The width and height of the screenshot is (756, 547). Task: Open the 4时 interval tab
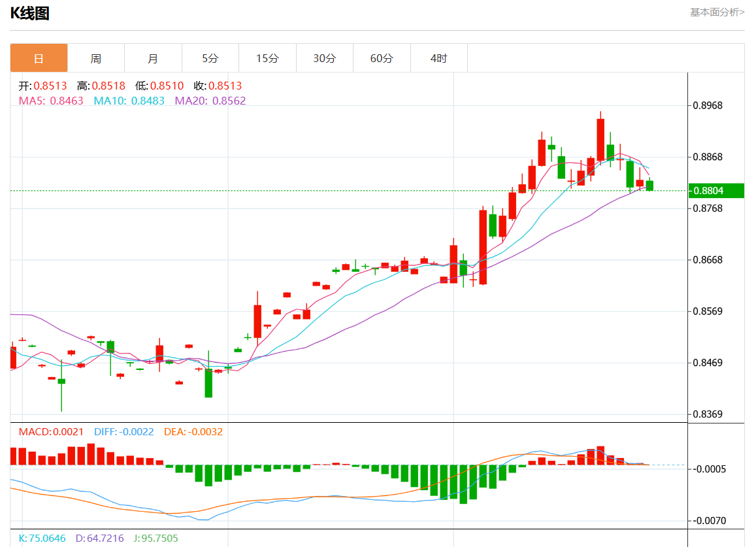pos(438,58)
